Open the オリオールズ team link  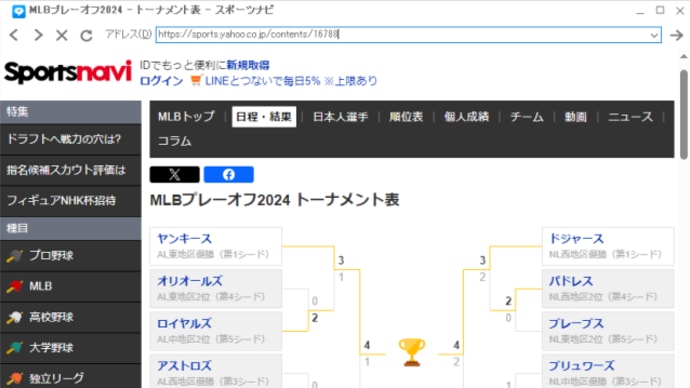pos(190,281)
